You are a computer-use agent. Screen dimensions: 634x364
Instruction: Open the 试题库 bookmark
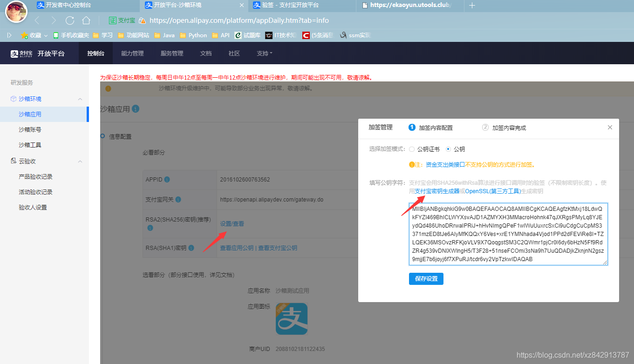(x=247, y=35)
